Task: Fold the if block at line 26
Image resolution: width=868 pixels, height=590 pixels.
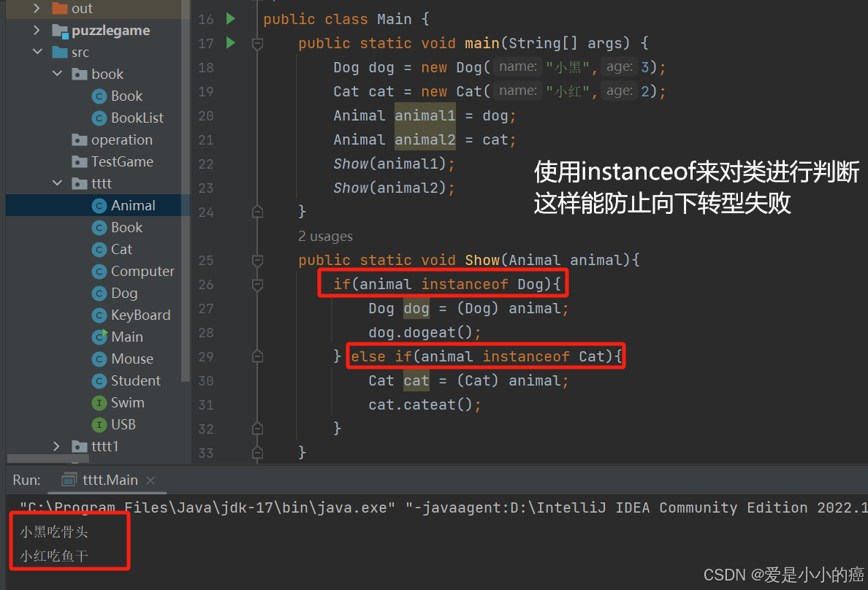Action: tap(257, 285)
